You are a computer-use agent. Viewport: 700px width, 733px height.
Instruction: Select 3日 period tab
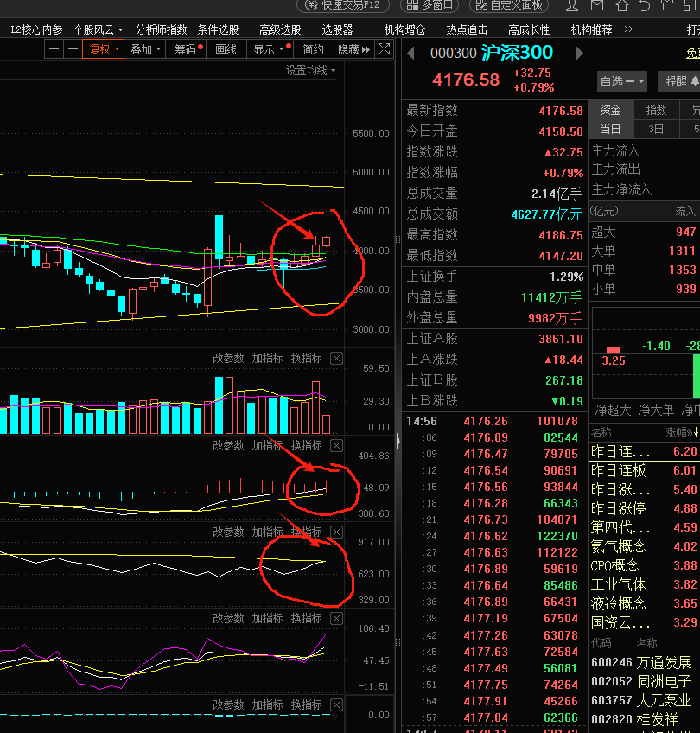pyautogui.click(x=656, y=129)
